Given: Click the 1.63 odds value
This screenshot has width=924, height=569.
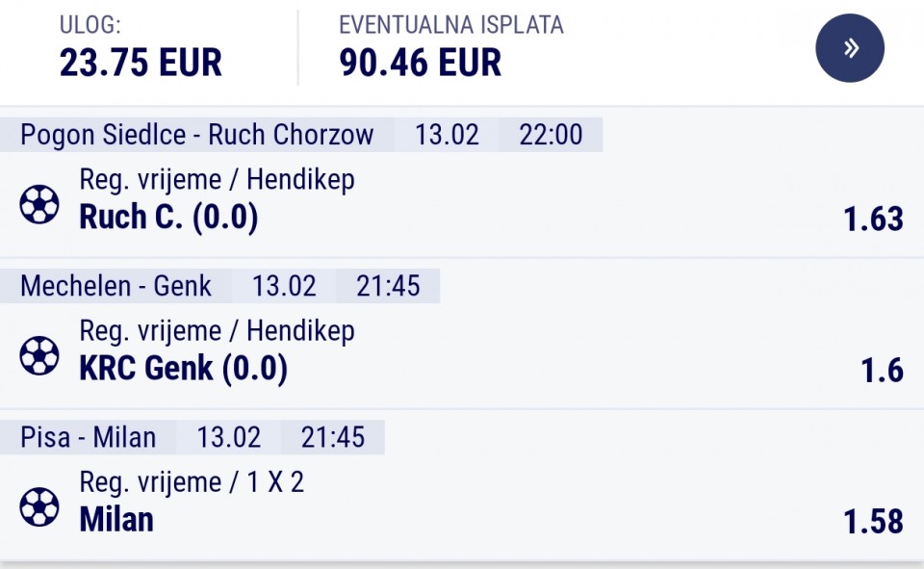Looking at the screenshot, I should click(x=873, y=220).
